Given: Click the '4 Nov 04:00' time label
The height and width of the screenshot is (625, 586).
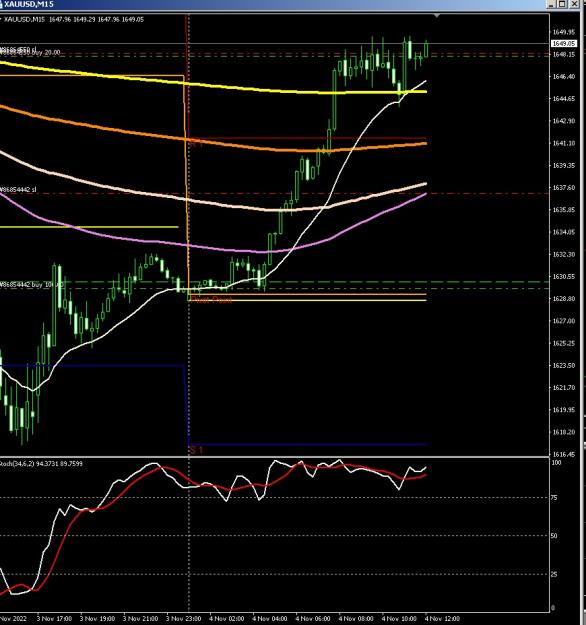Looking at the screenshot, I should (270, 619).
